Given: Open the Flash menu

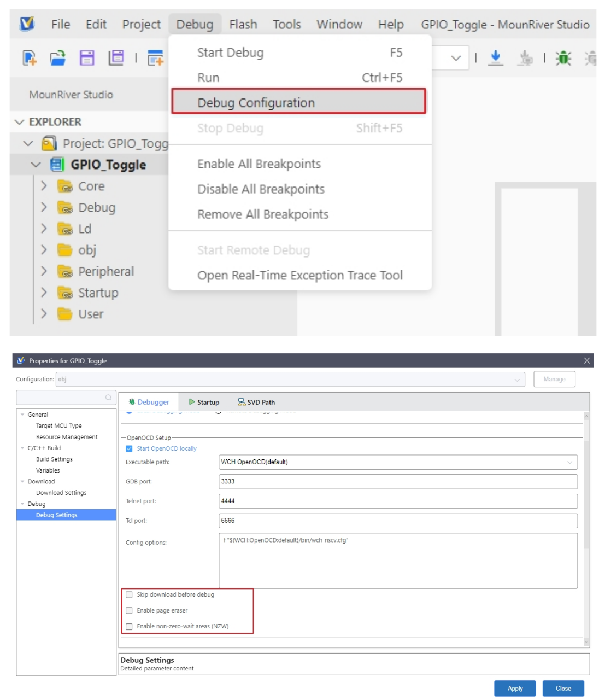Looking at the screenshot, I should [243, 25].
